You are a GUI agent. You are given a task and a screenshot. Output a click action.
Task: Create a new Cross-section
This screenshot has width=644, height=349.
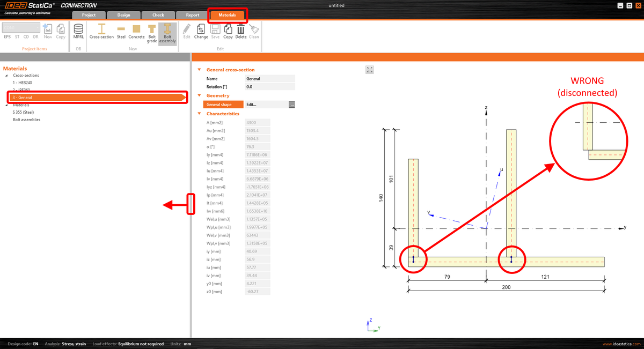coord(101,29)
